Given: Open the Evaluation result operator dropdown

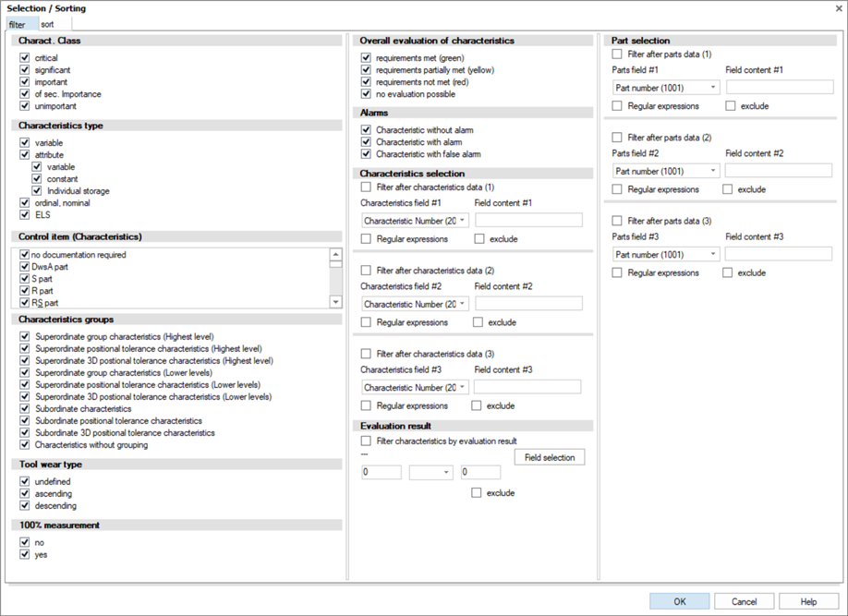Looking at the screenshot, I should pyautogui.click(x=431, y=472).
